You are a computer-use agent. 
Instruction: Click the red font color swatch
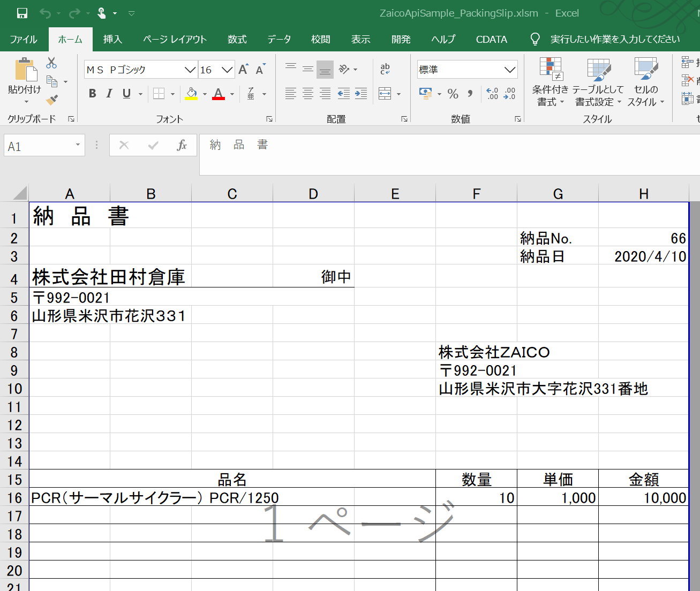pos(219,94)
